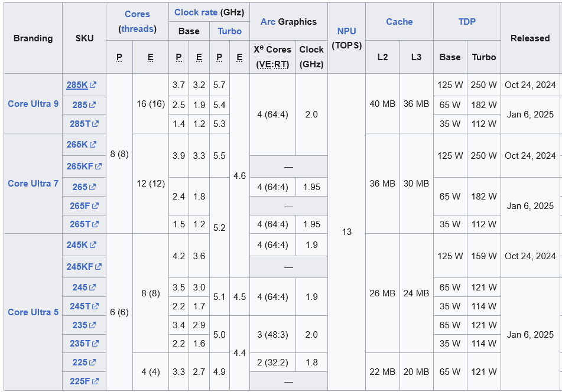Image resolution: width=562 pixels, height=392 pixels.
Task: Open the Turbo link under Clock rate
Action: click(x=229, y=31)
